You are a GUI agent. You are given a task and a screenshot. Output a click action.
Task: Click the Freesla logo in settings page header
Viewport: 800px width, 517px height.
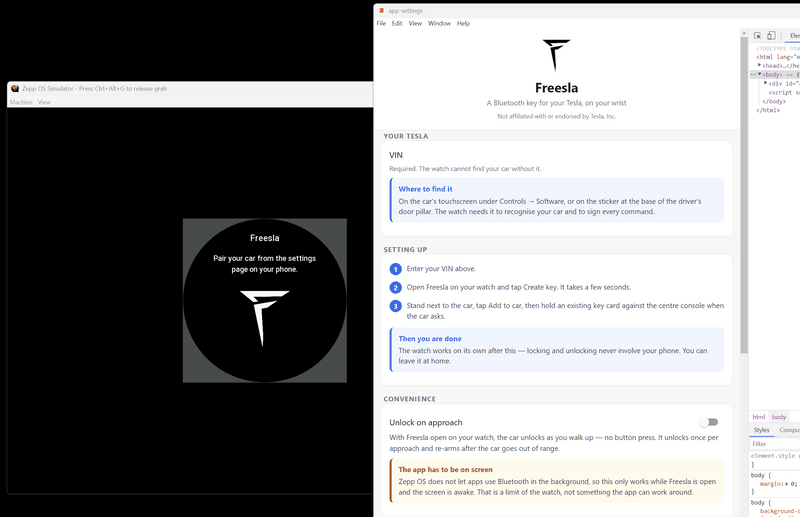point(556,55)
